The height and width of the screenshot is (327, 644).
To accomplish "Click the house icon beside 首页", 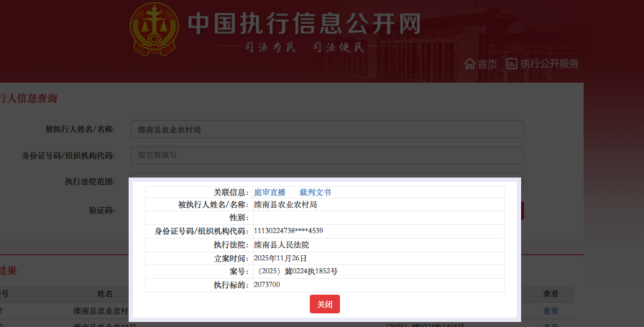I will click(x=470, y=63).
